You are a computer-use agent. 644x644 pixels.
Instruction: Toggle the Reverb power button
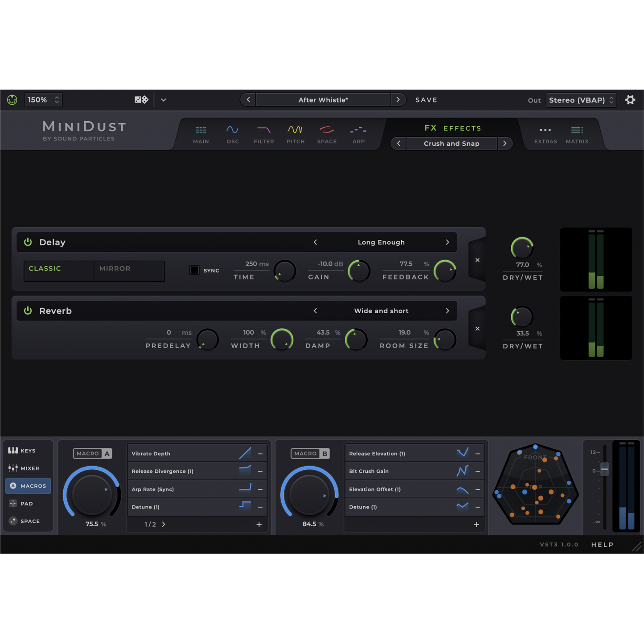pos(28,311)
